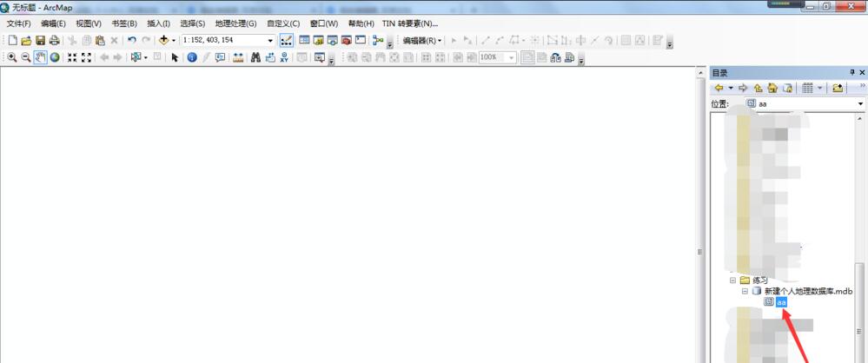The width and height of the screenshot is (868, 363).
Task: Open the Catalog window from toolbar
Action: pos(318,41)
